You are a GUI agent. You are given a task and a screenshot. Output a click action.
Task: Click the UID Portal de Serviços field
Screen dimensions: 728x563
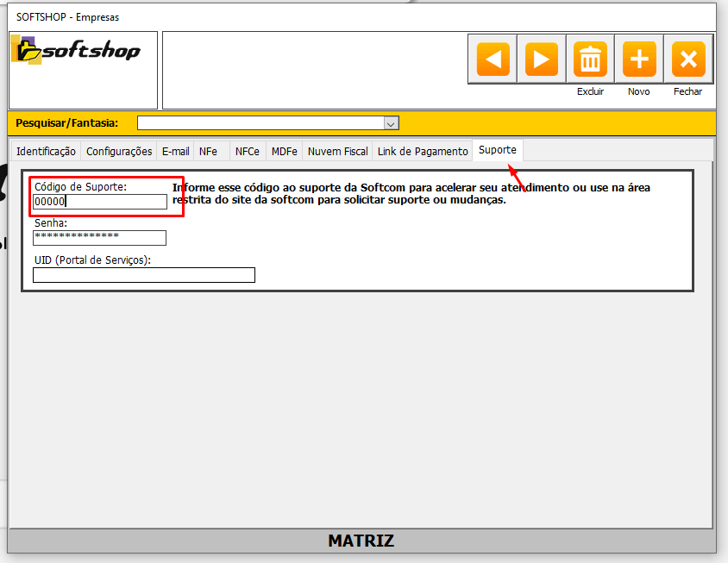(x=143, y=275)
